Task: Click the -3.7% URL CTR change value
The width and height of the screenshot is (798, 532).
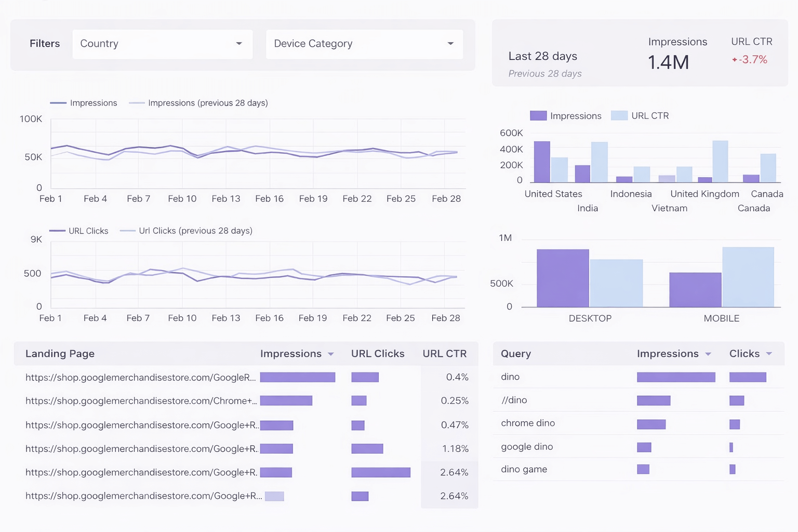Action: click(x=753, y=60)
